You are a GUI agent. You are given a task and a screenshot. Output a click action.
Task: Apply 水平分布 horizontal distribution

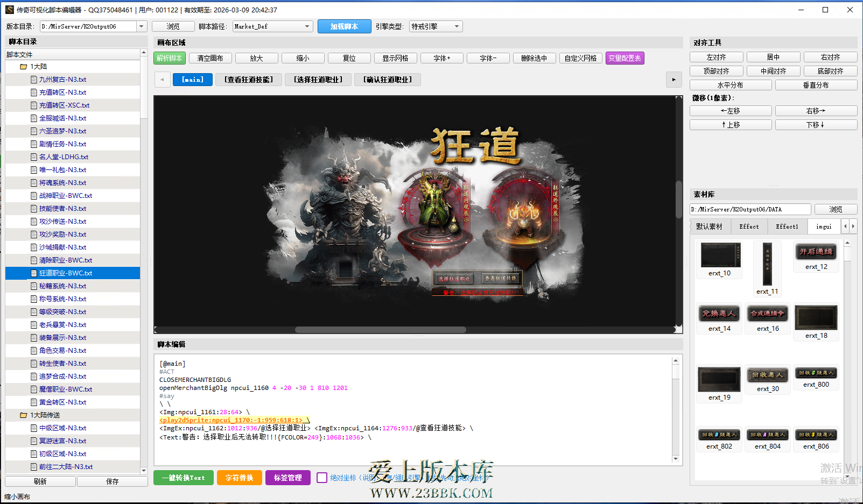click(x=731, y=84)
